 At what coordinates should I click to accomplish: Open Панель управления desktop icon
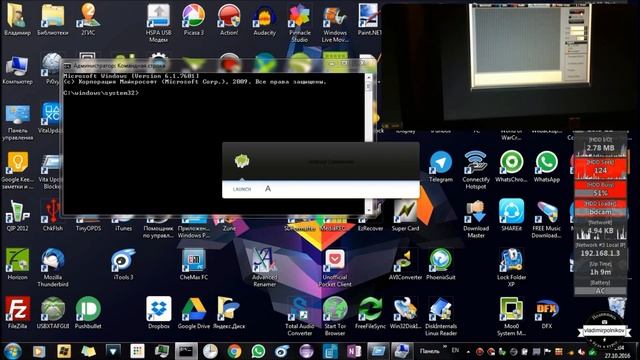18,122
